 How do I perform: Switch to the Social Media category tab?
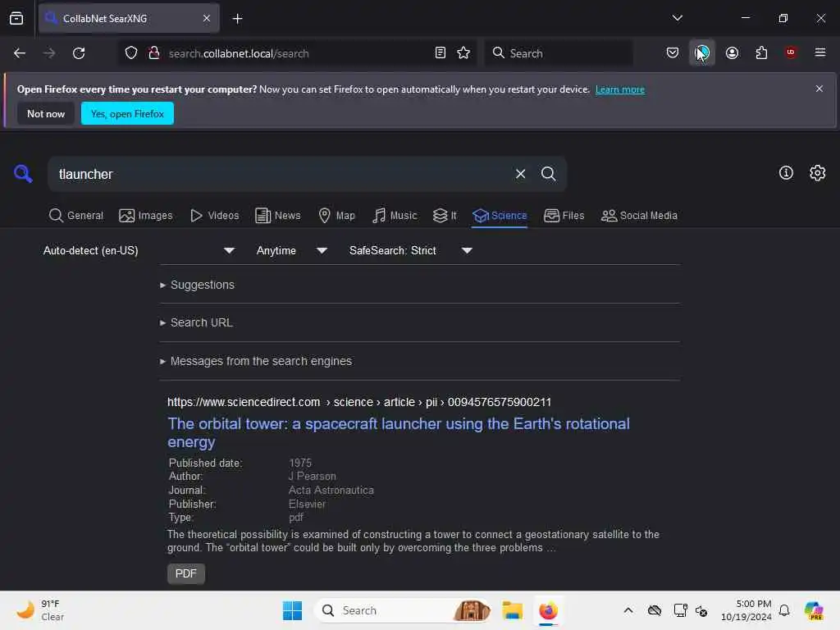(x=639, y=216)
